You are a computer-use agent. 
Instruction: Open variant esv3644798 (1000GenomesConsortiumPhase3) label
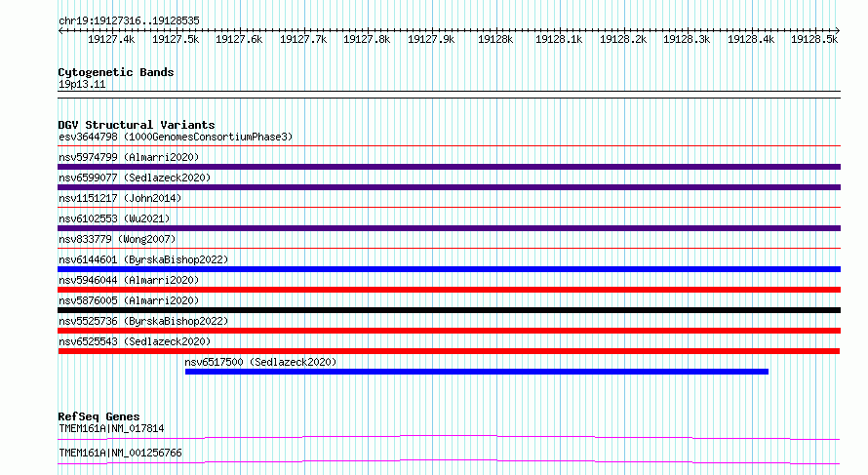pyautogui.click(x=176, y=137)
